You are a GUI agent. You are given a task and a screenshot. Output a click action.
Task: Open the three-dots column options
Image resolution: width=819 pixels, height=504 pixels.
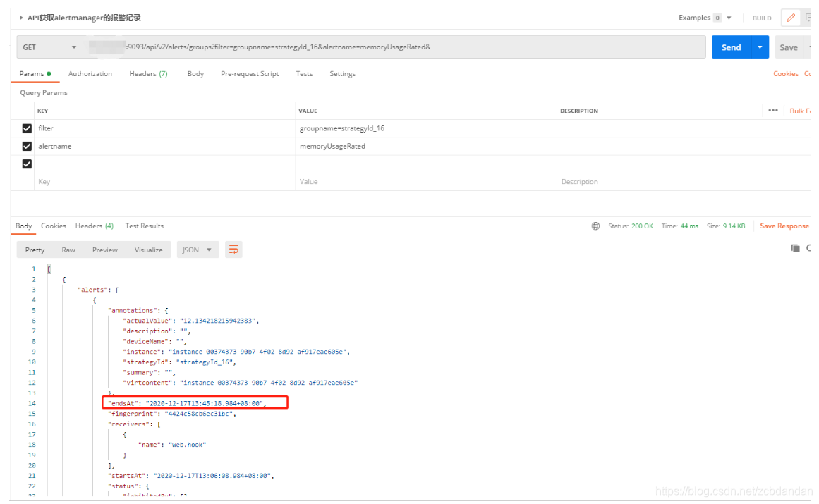click(x=773, y=110)
